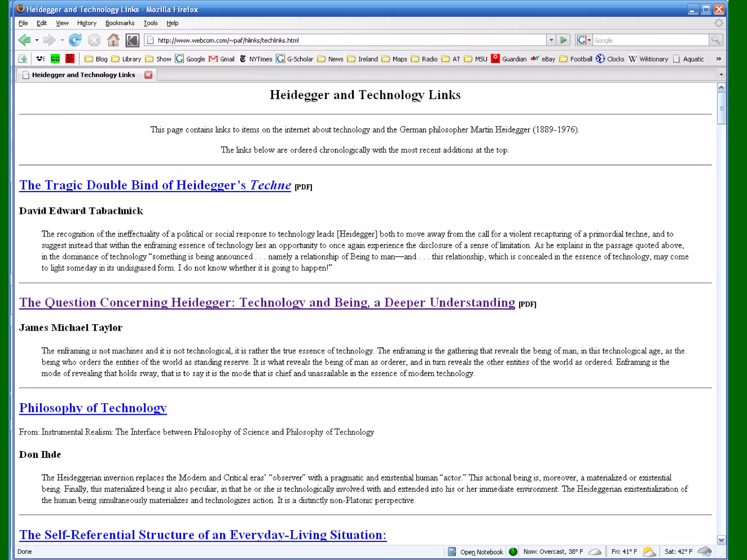Expand the address bar history dropdown
The width and height of the screenshot is (747, 560).
click(551, 40)
